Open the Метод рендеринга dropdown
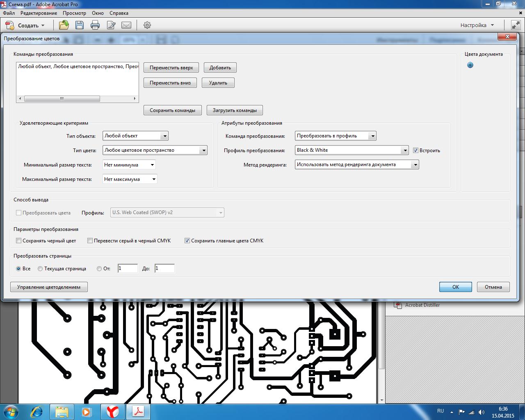525x420 pixels. point(357,164)
